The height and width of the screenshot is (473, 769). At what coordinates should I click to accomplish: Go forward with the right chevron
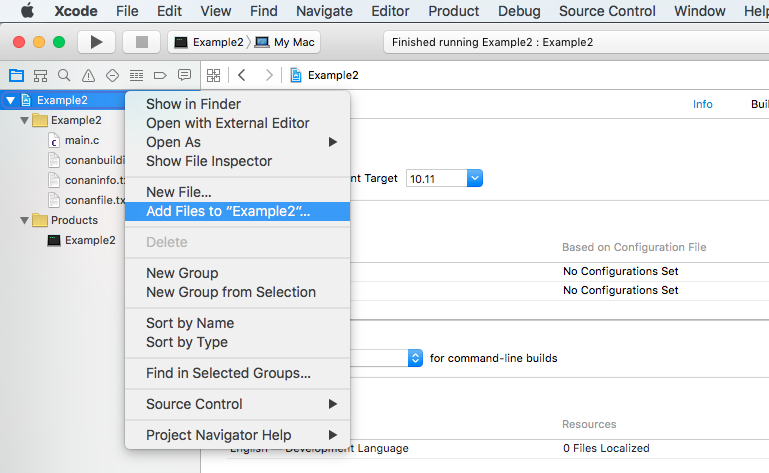[269, 75]
